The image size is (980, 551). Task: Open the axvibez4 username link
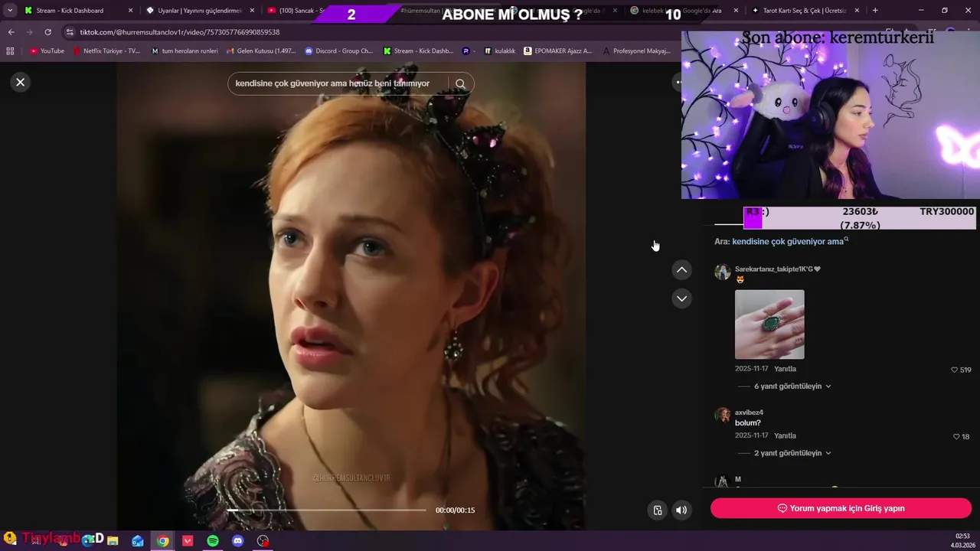(749, 412)
